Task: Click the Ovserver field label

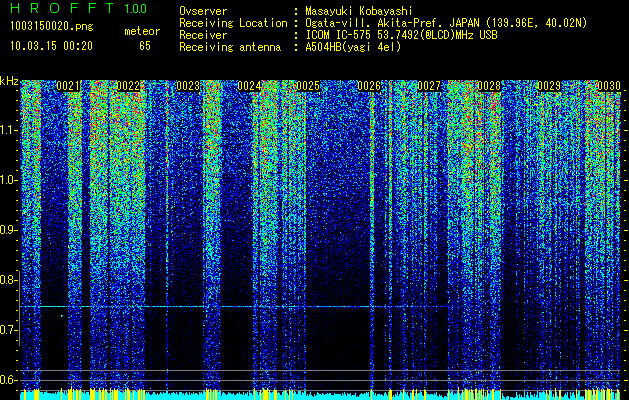Action: pyautogui.click(x=203, y=11)
